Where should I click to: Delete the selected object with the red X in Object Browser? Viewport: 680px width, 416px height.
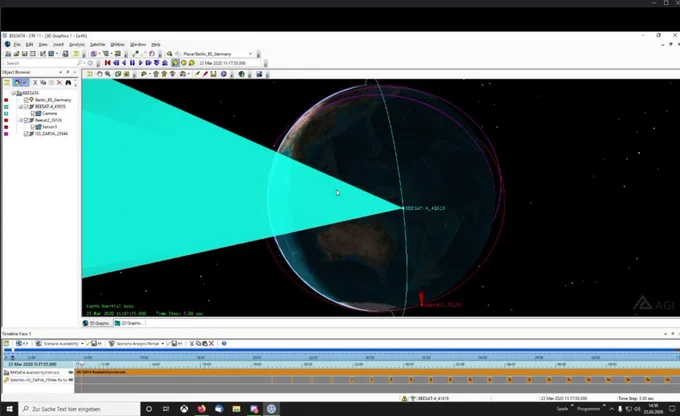pos(59,82)
